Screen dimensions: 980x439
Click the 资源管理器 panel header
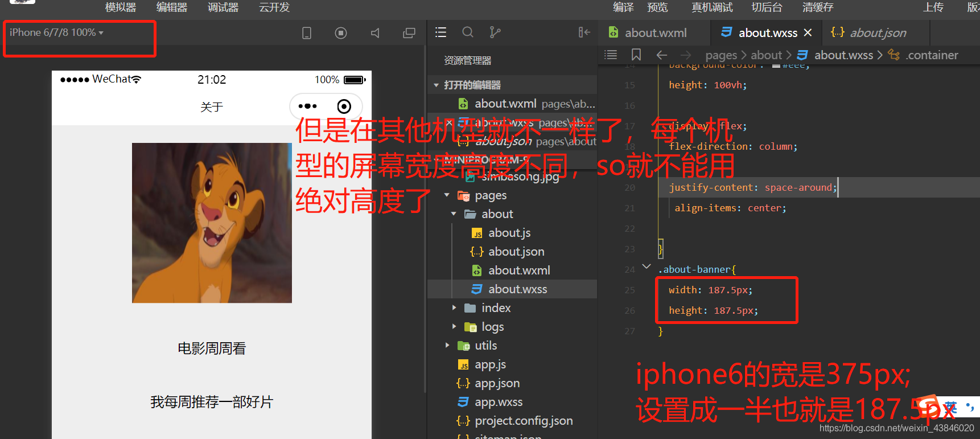467,60
